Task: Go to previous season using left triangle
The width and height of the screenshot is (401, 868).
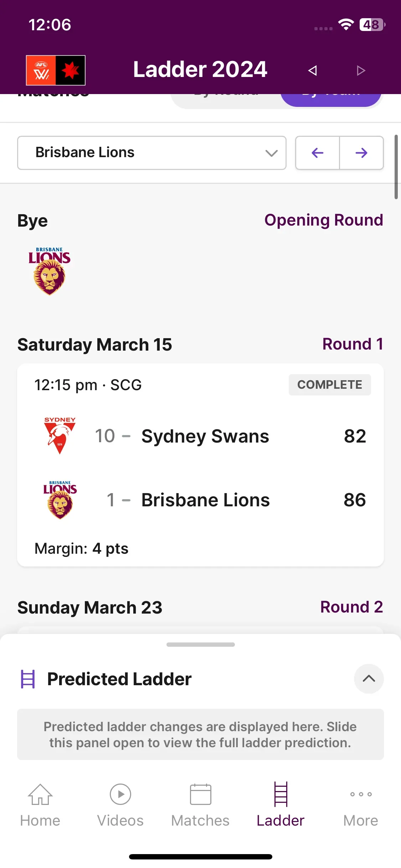Action: tap(313, 71)
